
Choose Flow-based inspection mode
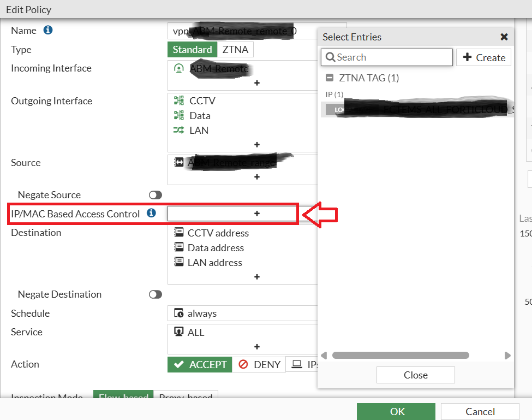123,394
